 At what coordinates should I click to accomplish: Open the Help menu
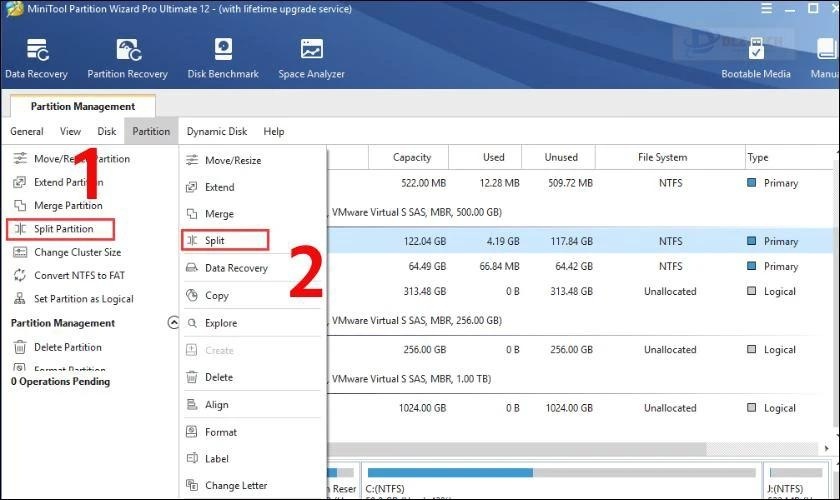[x=274, y=131]
